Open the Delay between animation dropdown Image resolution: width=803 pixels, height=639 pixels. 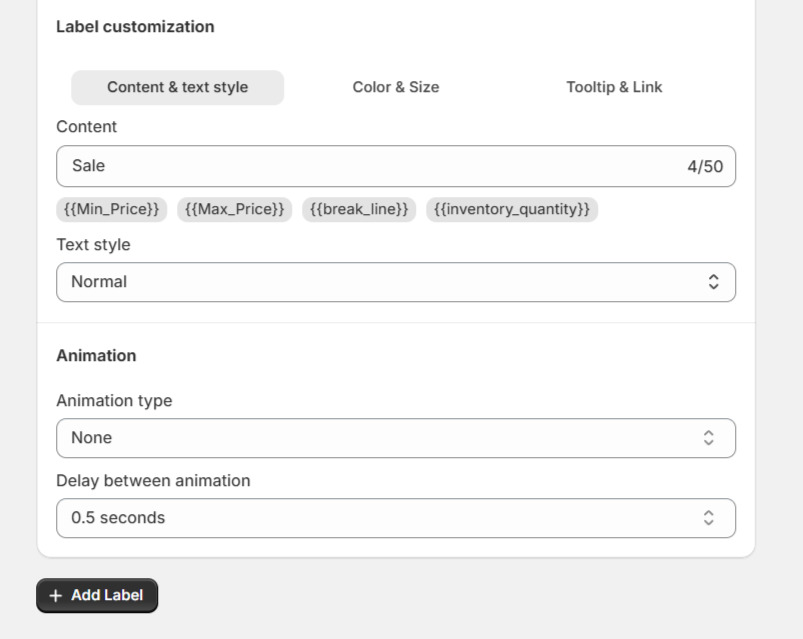click(396, 518)
